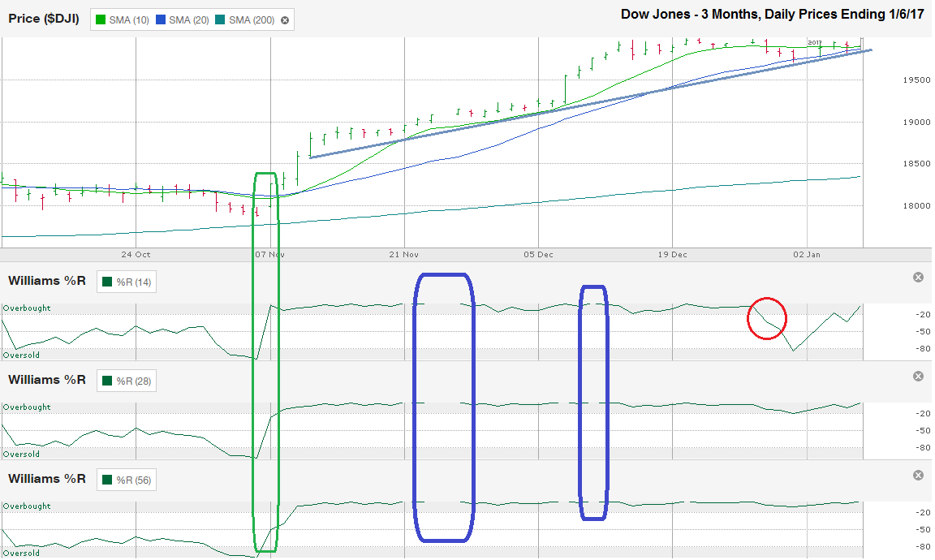The height and width of the screenshot is (560, 935).
Task: Close the Williams %R (28) indicator panel
Action: coord(918,377)
